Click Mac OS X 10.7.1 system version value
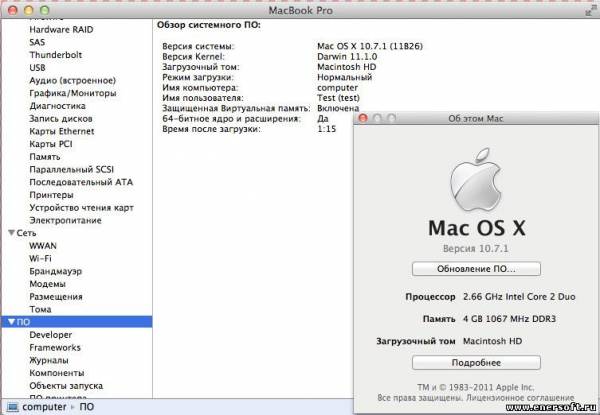 (370, 46)
